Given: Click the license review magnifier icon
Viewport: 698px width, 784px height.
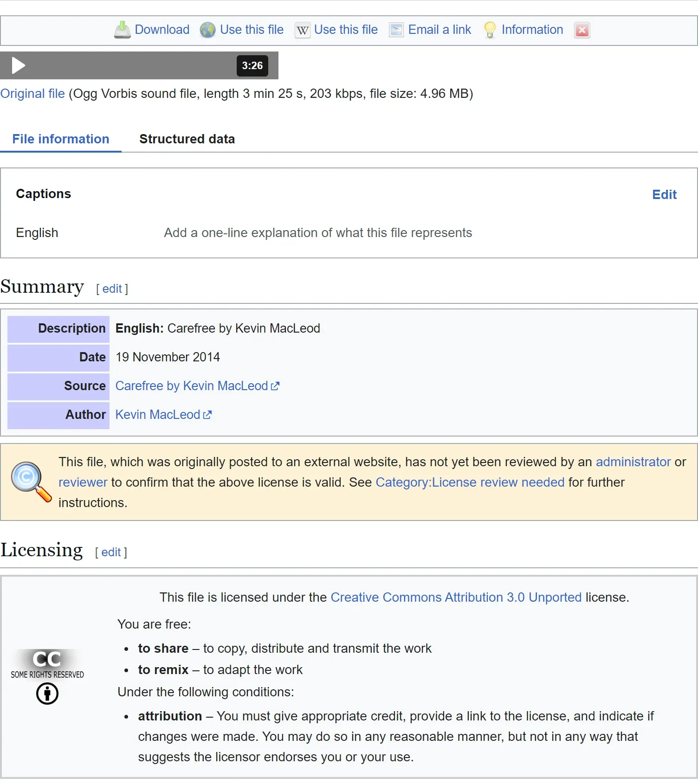Looking at the screenshot, I should click(31, 482).
